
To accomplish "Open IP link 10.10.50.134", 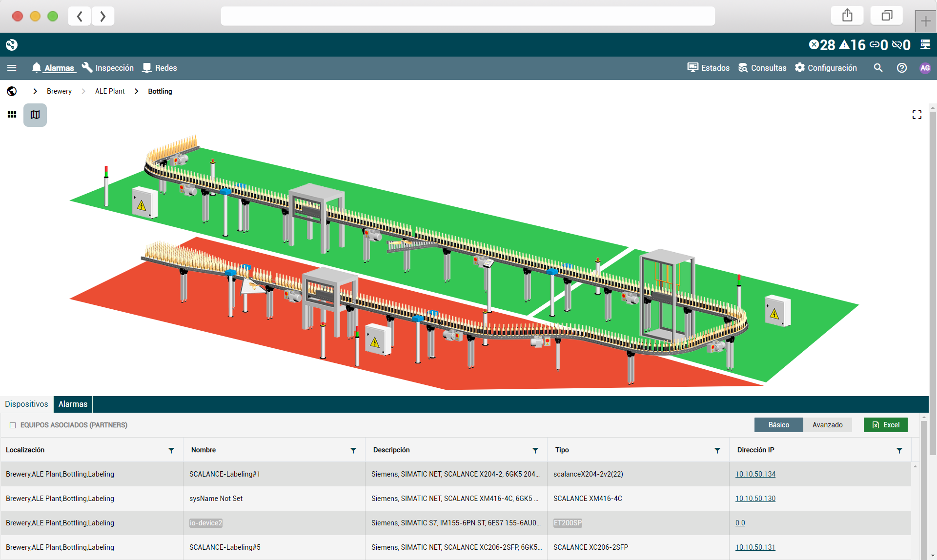I will click(x=755, y=474).
